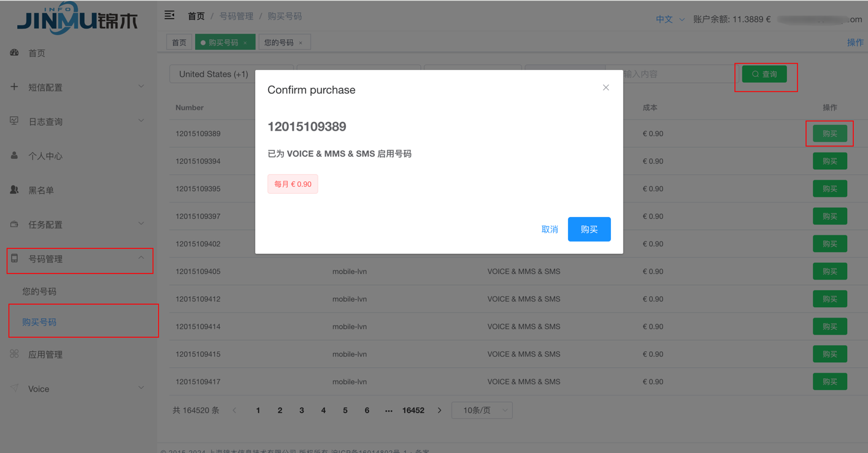This screenshot has width=868, height=453.
Task: Click 购买 for number 12015109412
Action: (x=830, y=299)
